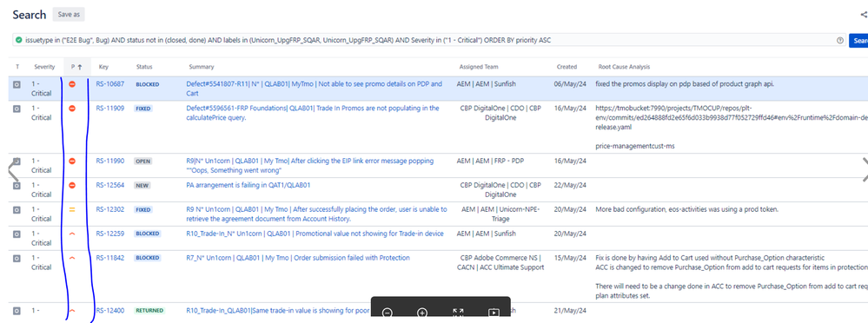Open issue key RS-10687
The width and height of the screenshot is (868, 323).
pyautogui.click(x=110, y=84)
